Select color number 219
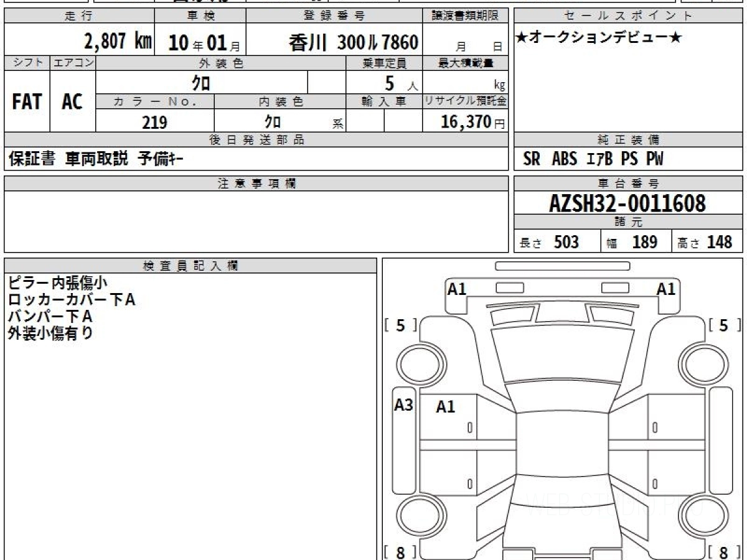 tap(154, 122)
